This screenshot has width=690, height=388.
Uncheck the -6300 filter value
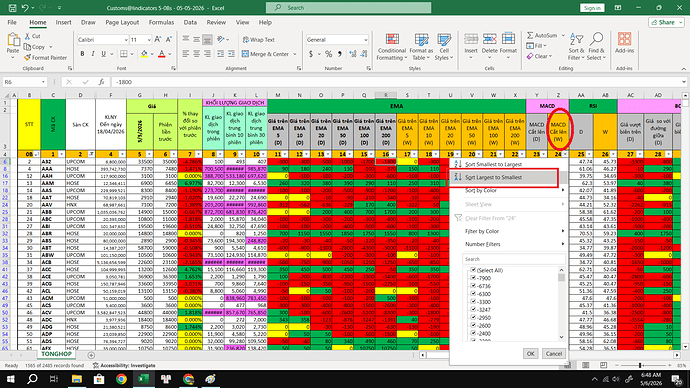473,294
